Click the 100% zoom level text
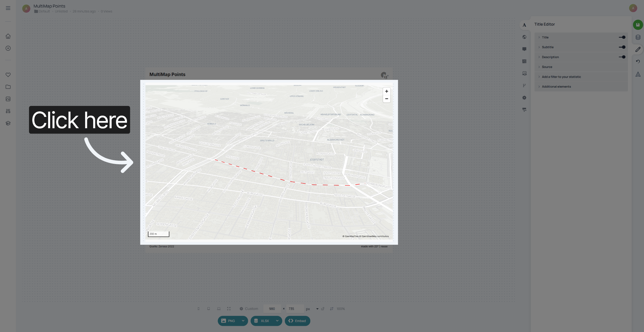Screen dimensions: 644x332 click(341, 309)
